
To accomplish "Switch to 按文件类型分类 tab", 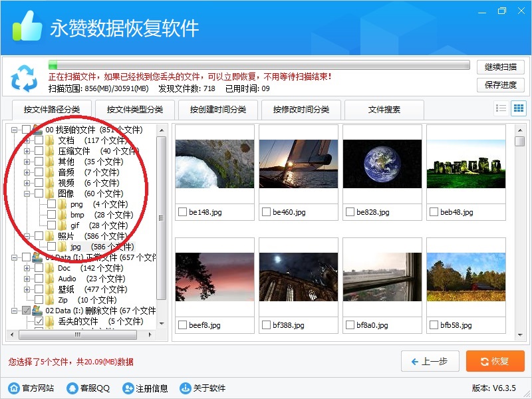I will [135, 110].
